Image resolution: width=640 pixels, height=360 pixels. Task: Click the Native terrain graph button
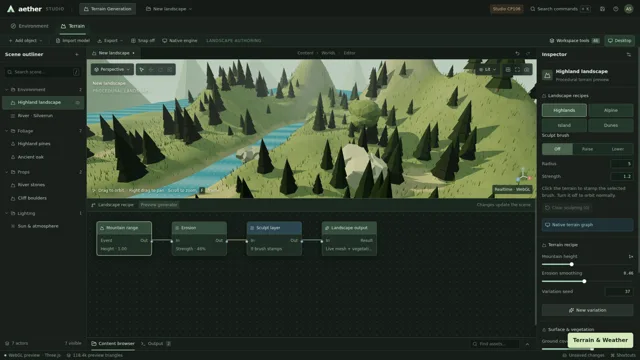tap(587, 225)
